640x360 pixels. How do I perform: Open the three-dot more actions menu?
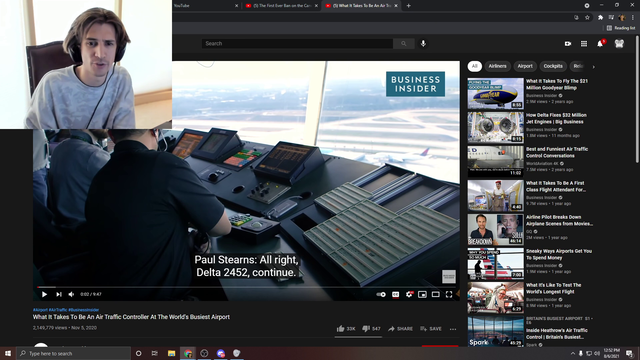point(453,329)
